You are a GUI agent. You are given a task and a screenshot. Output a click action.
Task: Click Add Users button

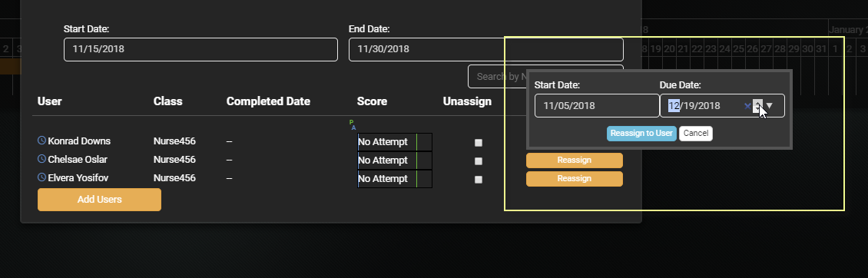tap(100, 200)
